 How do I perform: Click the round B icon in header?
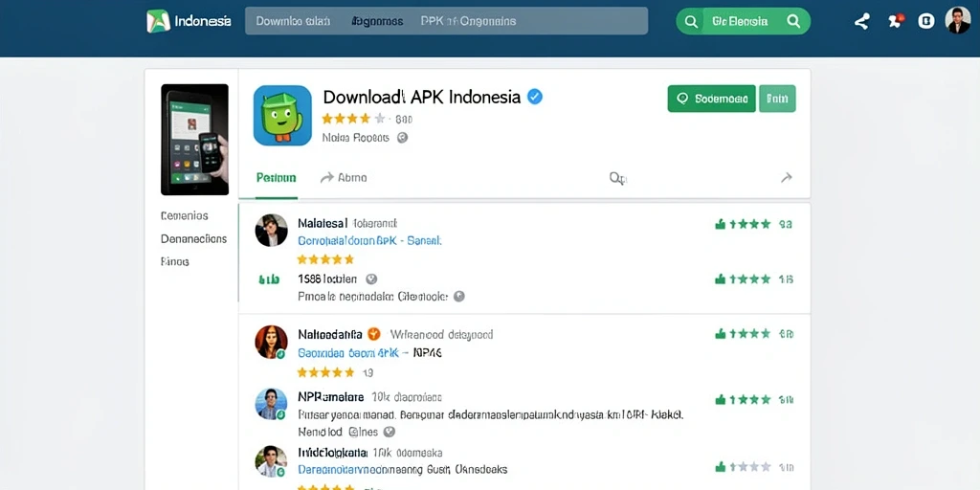click(x=925, y=21)
